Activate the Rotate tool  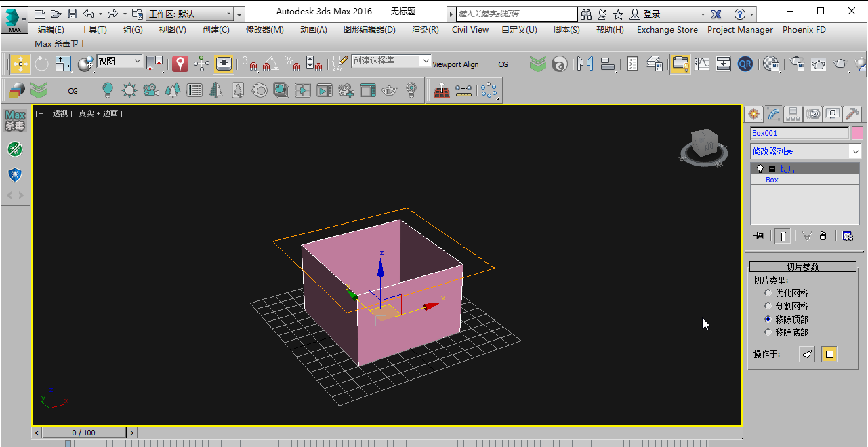pyautogui.click(x=42, y=64)
